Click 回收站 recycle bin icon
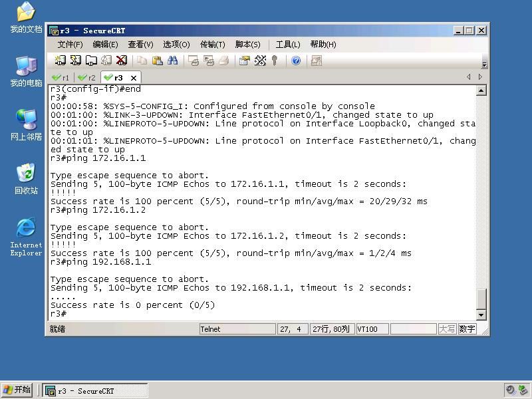The image size is (532, 399). coord(26,179)
